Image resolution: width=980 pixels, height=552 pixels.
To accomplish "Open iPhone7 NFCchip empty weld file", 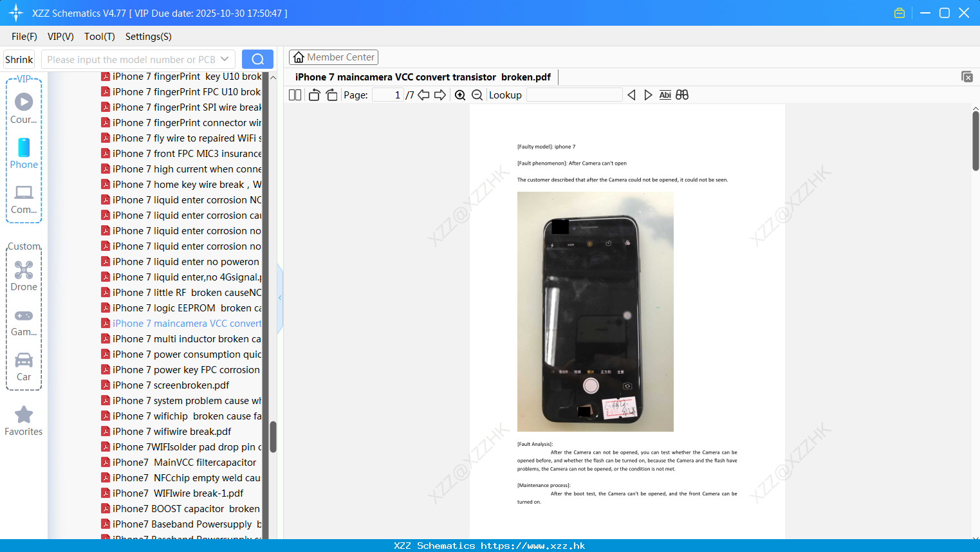I will (x=181, y=478).
